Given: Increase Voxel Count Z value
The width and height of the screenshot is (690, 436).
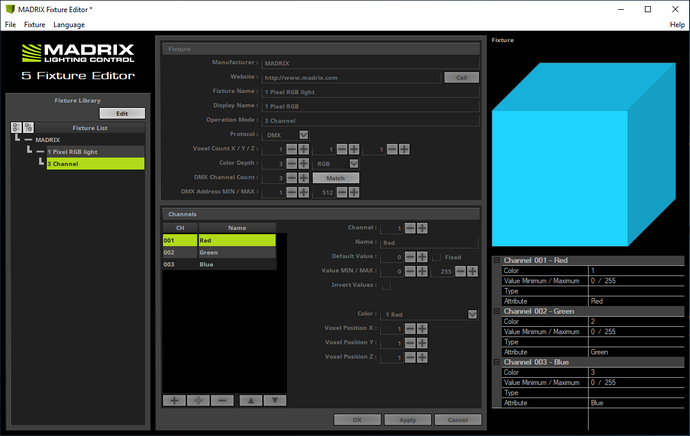Looking at the screenshot, I should tap(404, 149).
